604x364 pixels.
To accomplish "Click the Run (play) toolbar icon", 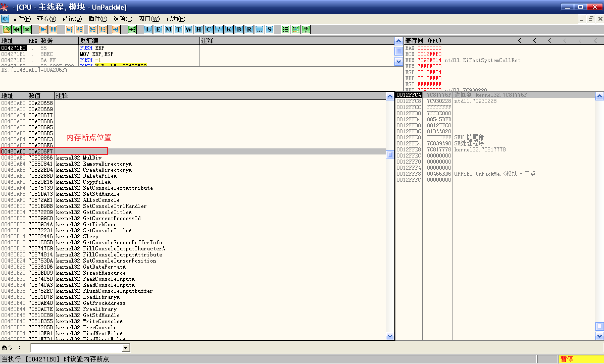I will coord(43,30).
